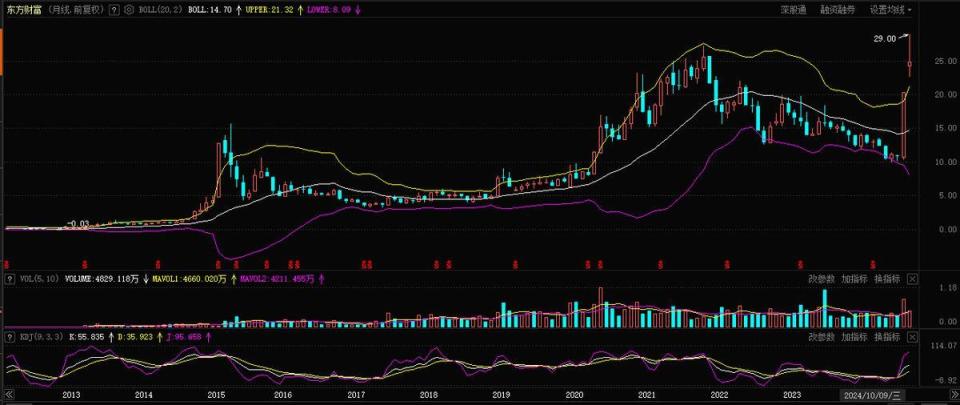Open the 深股通 link
The height and width of the screenshot is (405, 960).
(x=793, y=10)
